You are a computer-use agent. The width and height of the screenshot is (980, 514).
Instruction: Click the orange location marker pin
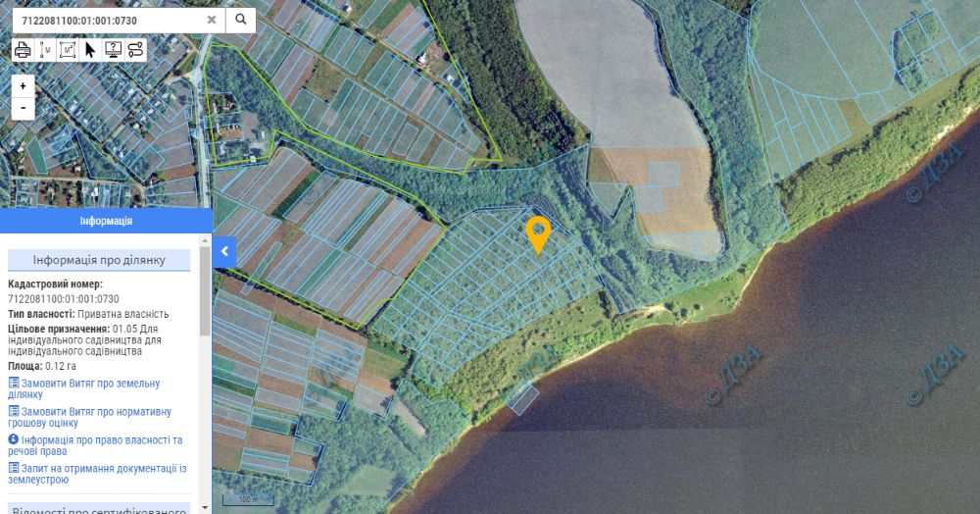[538, 234]
